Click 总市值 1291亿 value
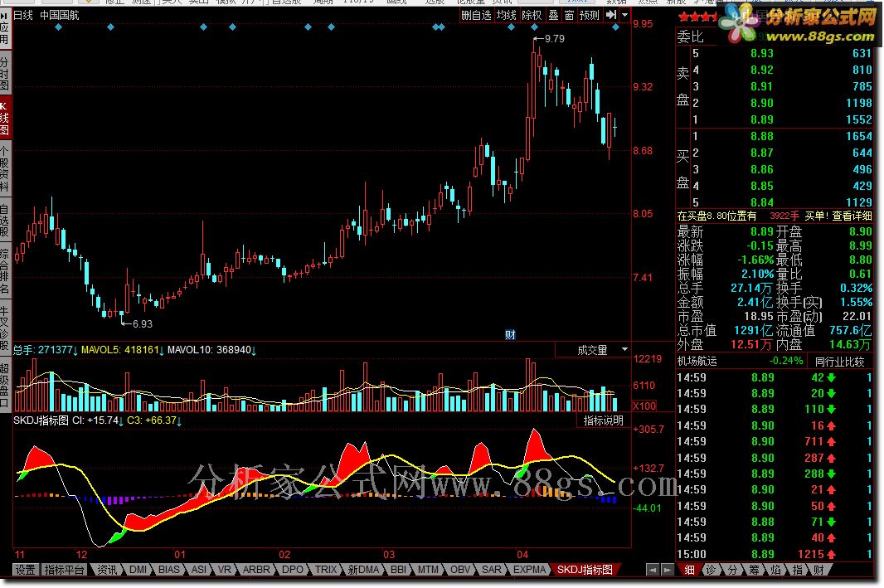Image resolution: width=884 pixels, height=588 pixels. tap(753, 330)
